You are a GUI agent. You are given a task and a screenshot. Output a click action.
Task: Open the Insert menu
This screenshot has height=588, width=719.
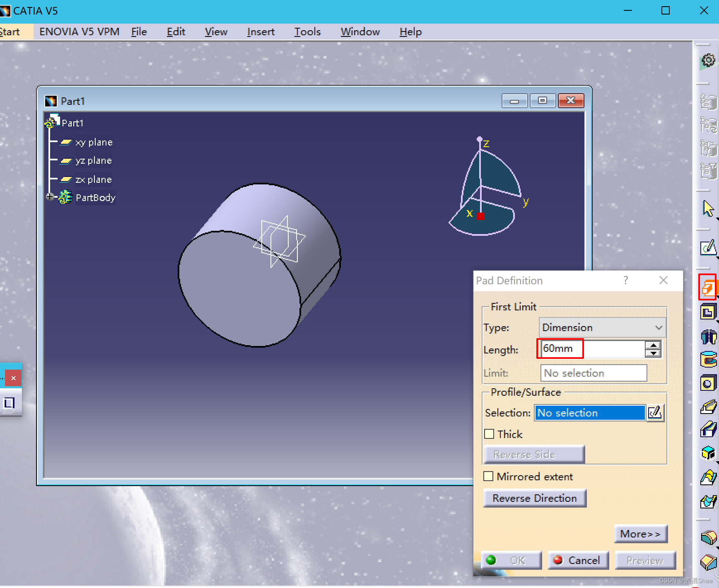click(261, 32)
